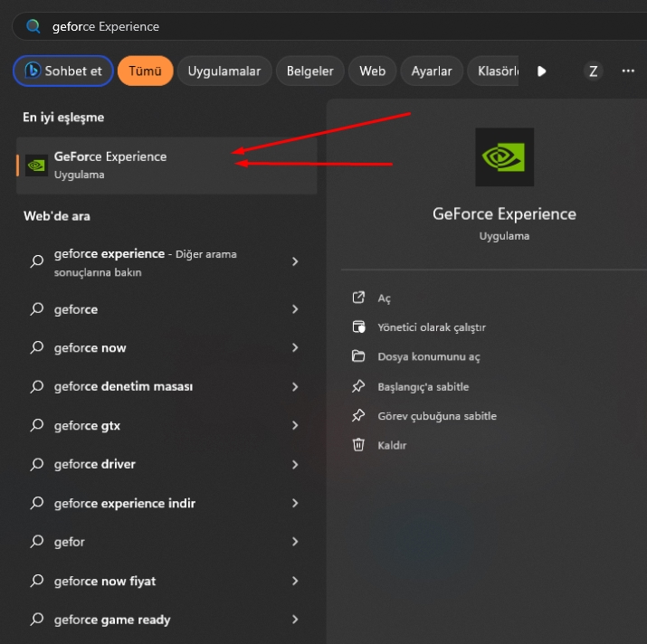The width and height of the screenshot is (647, 644).
Task: Switch to the Belgeler filter tab
Action: [309, 71]
